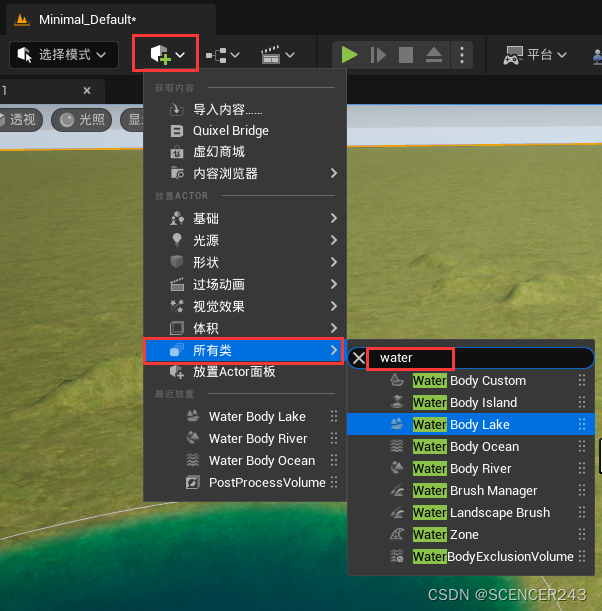Clear the water search with X button
The image size is (602, 611).
point(358,358)
